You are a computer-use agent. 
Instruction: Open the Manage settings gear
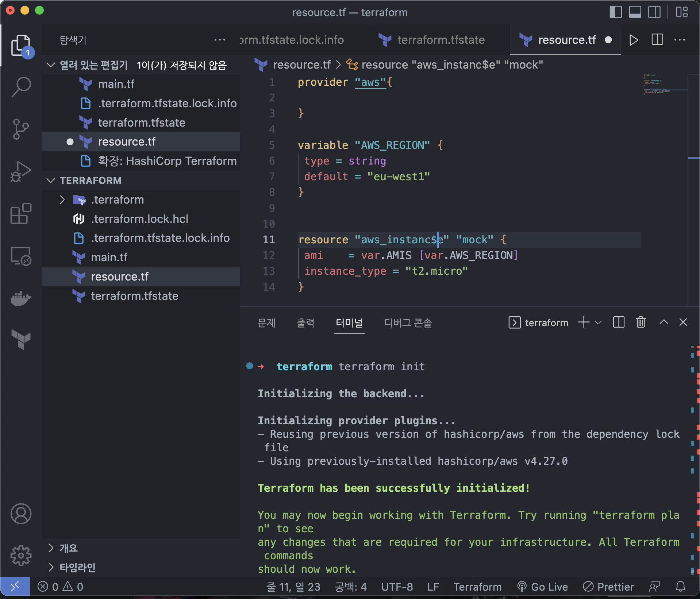[21, 556]
